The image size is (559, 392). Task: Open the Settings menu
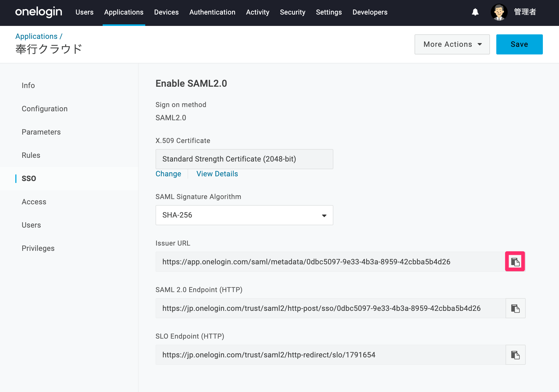coord(329,12)
